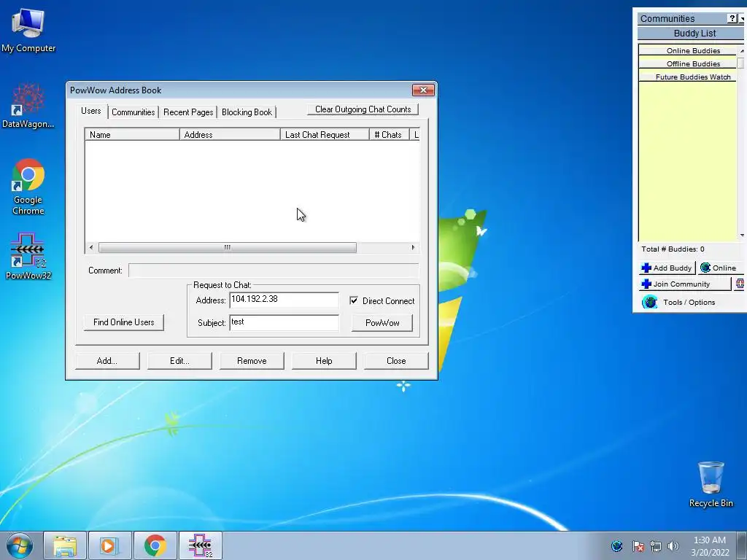Open the Google Chrome desktop shortcut
747x560 pixels.
[x=28, y=186]
